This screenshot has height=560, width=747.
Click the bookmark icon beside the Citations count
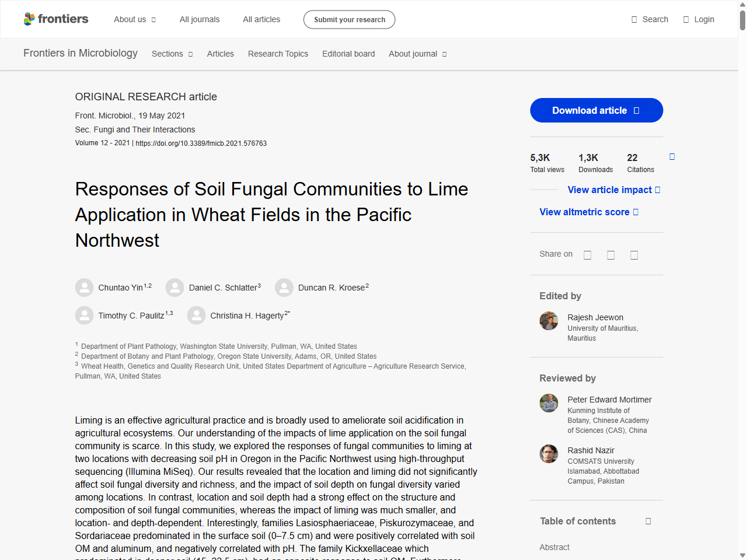[672, 156]
